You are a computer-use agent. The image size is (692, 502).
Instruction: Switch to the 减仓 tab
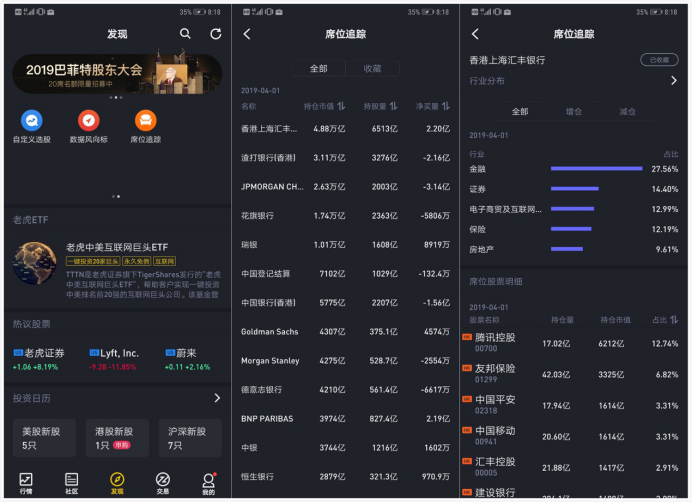click(x=627, y=112)
